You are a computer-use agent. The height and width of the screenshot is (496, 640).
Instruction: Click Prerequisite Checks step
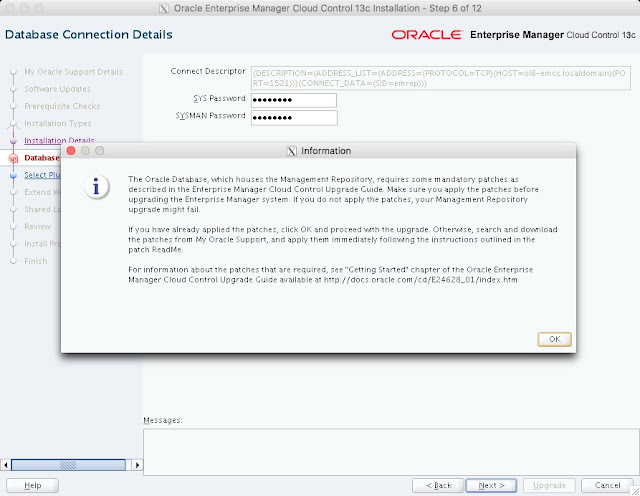[x=62, y=106]
